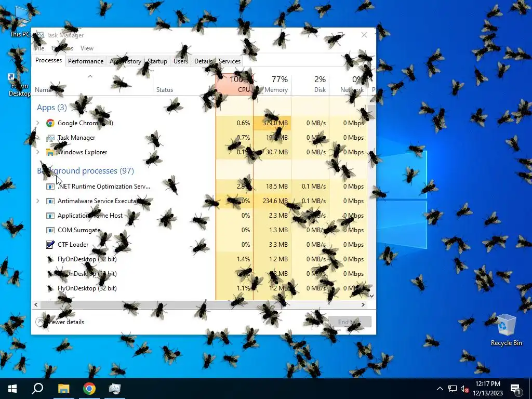Click the Antimalware Service Executable icon
Image resolution: width=532 pixels, height=399 pixels.
click(x=50, y=201)
